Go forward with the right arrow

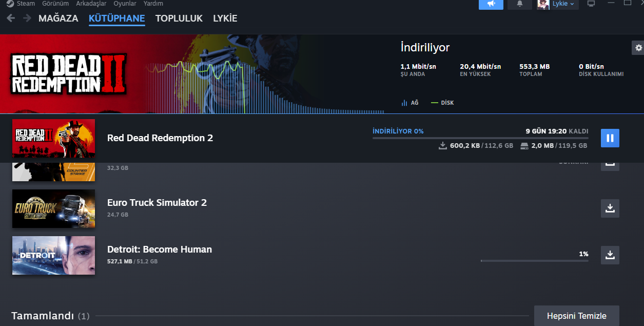tap(27, 18)
